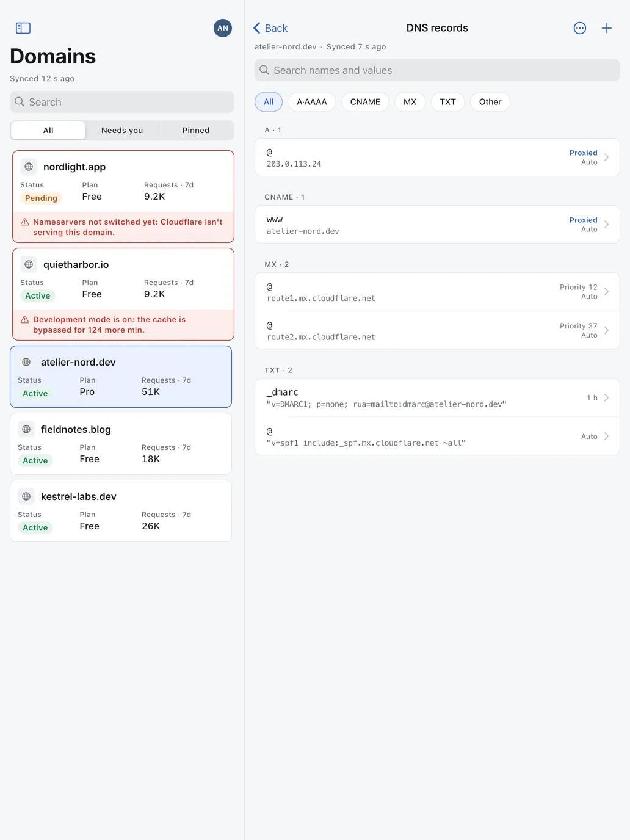Screen dimensions: 630x840
Task: Click the Proxied label on the A record
Action: 584,153
